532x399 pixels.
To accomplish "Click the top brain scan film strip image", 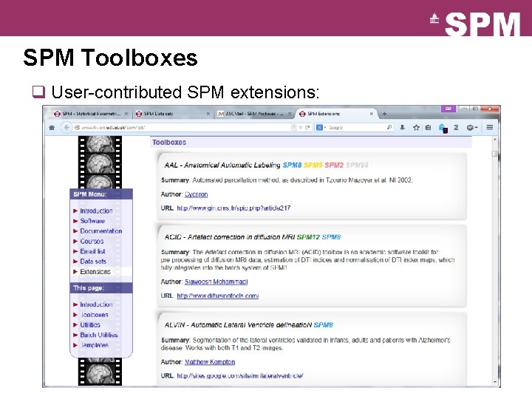I will click(100, 145).
